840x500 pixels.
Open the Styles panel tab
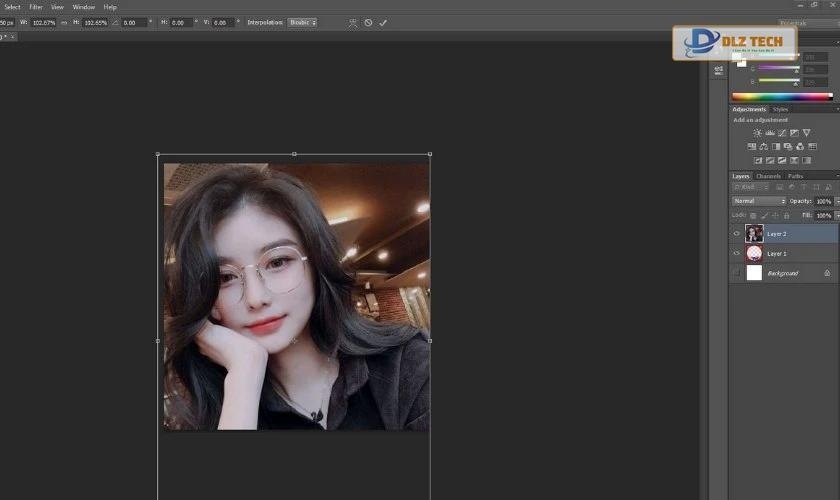click(780, 109)
